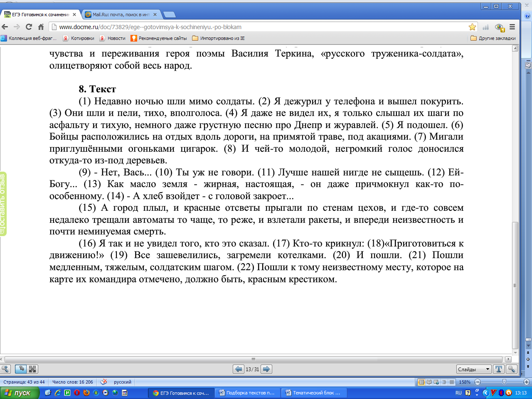The width and height of the screenshot is (532, 399).
Task: Switch Word to outline view
Action: pos(444,382)
